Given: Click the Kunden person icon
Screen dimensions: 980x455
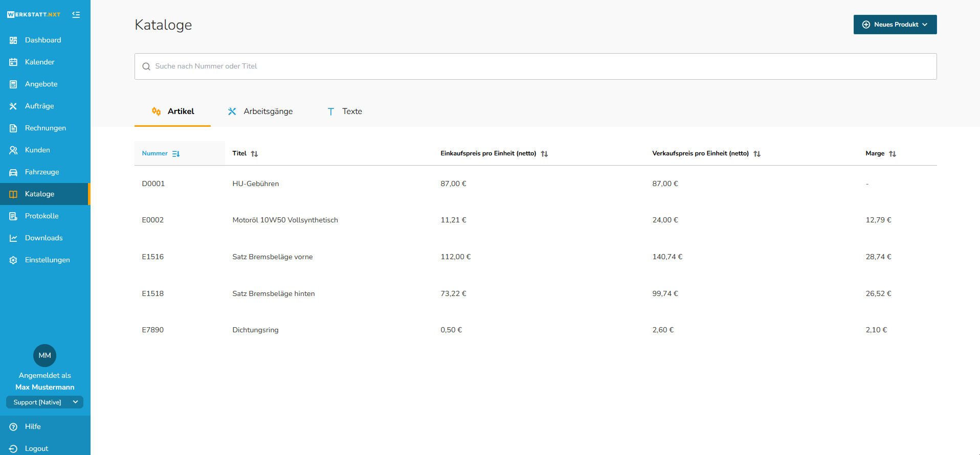Looking at the screenshot, I should click(x=13, y=150).
